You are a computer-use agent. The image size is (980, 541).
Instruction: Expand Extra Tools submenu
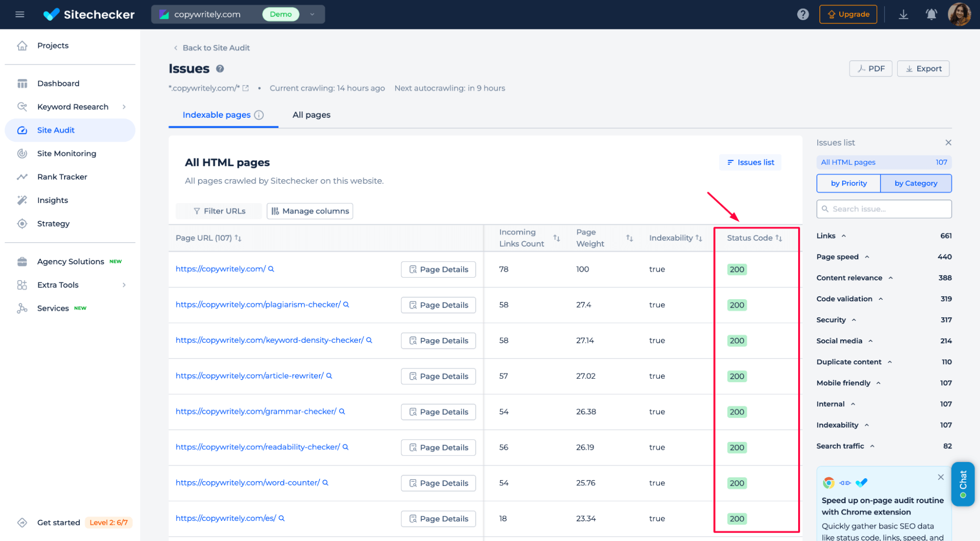click(124, 285)
